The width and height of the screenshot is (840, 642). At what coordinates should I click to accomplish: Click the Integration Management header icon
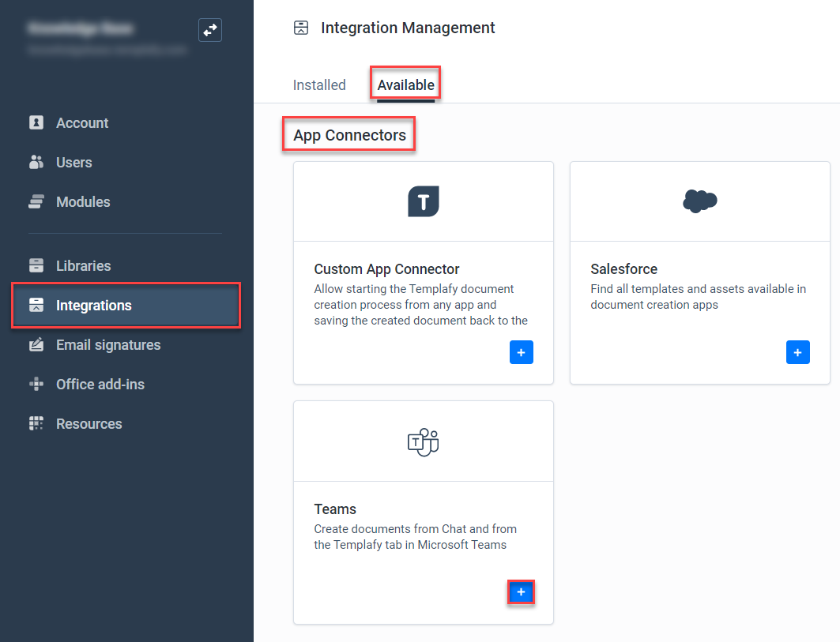coord(301,28)
